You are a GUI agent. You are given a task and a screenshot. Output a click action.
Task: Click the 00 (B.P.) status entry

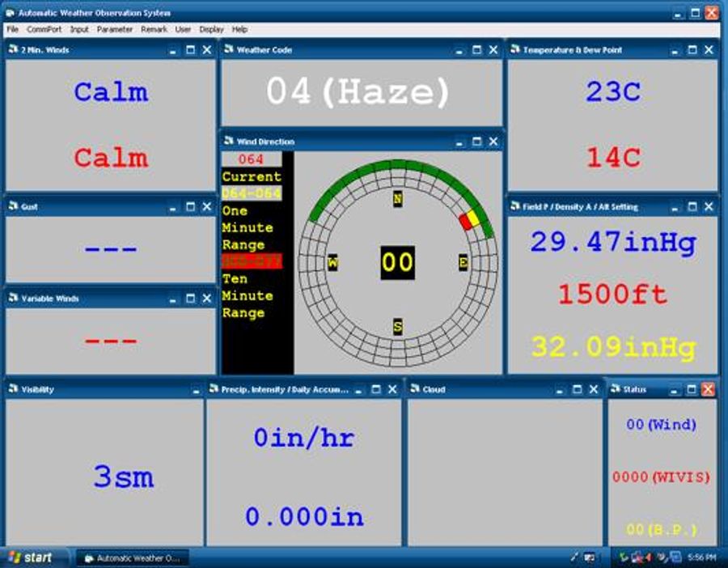pos(661,529)
